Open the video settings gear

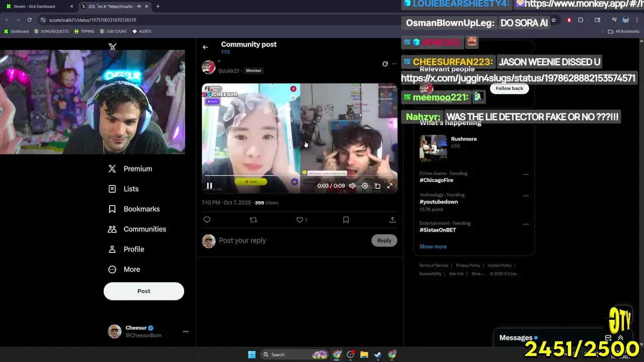365,186
